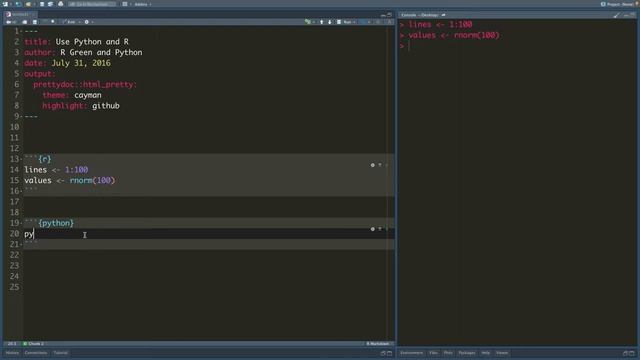Click the Insert Chunk icon
The image size is (640, 360).
click(x=308, y=22)
